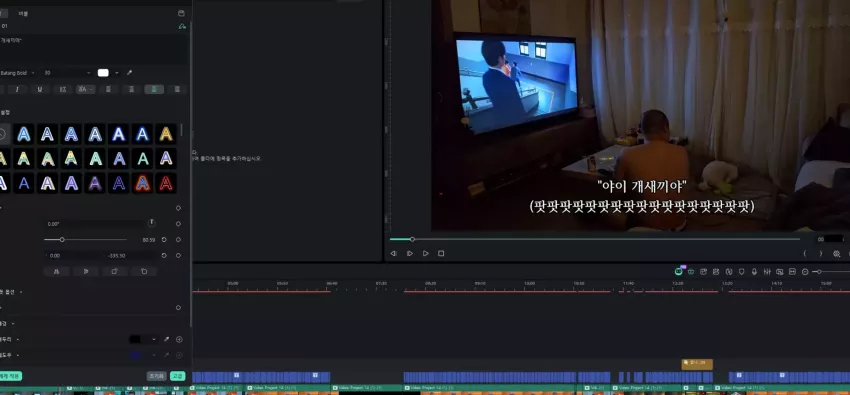Toggle keyframe diamond for rotation
Image resolution: width=850 pixels, height=395 pixels.
coord(178,224)
